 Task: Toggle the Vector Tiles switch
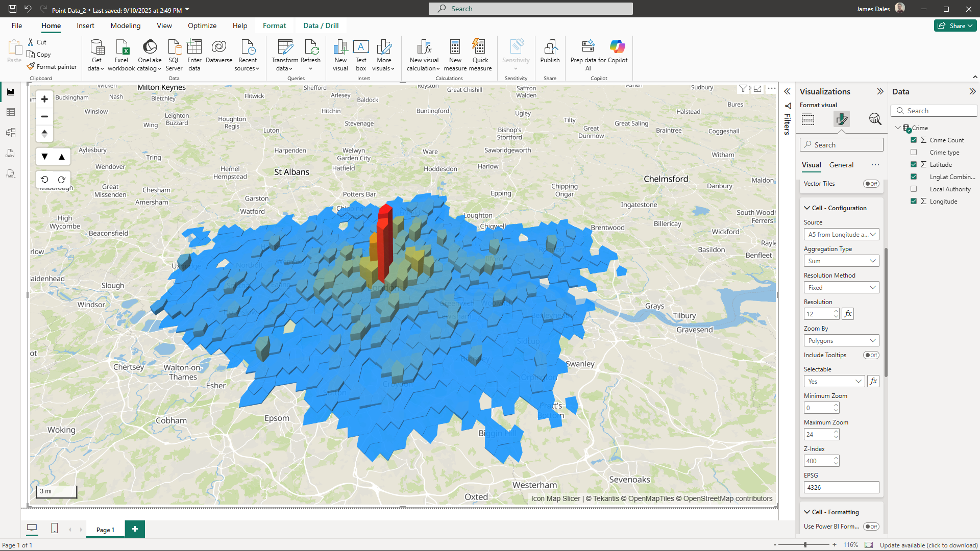click(871, 184)
